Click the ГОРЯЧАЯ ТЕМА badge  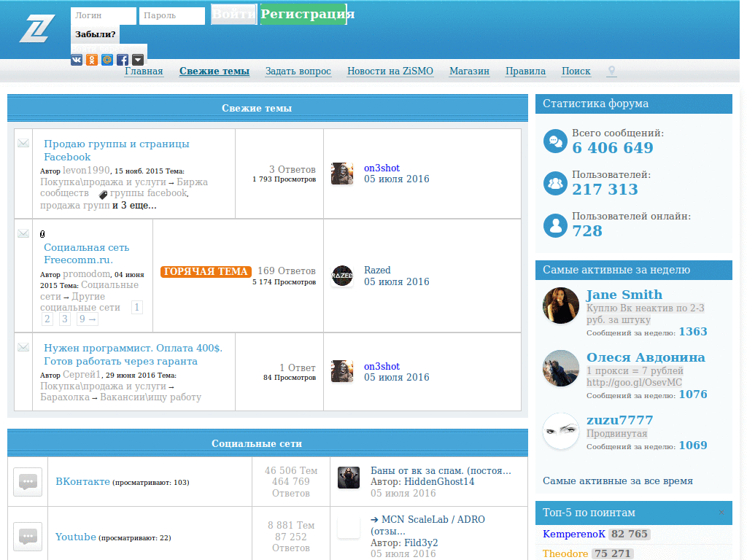206,271
